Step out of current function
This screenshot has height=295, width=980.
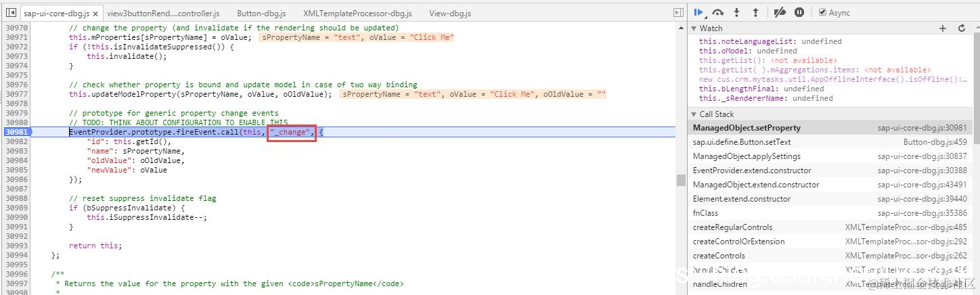click(x=755, y=12)
